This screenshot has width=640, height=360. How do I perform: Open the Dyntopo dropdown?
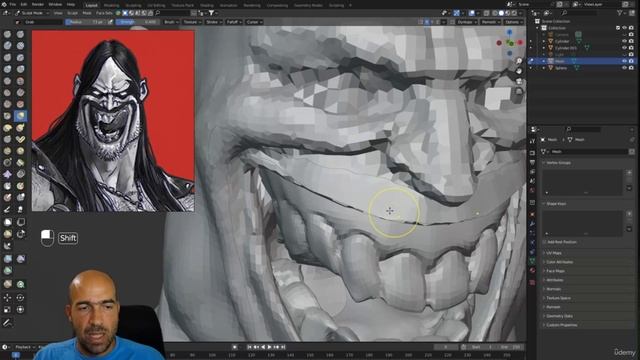(x=467, y=22)
